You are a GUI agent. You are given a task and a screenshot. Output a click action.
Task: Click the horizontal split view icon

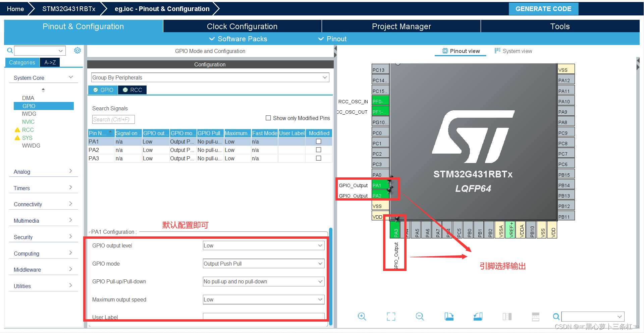[536, 316]
